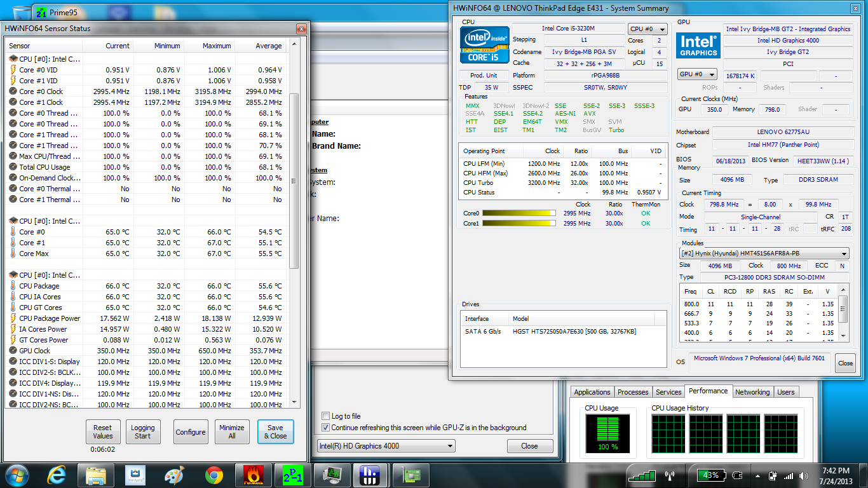
Task: Click the HGST HTS725050A7E630 drive entry
Action: [x=564, y=332]
